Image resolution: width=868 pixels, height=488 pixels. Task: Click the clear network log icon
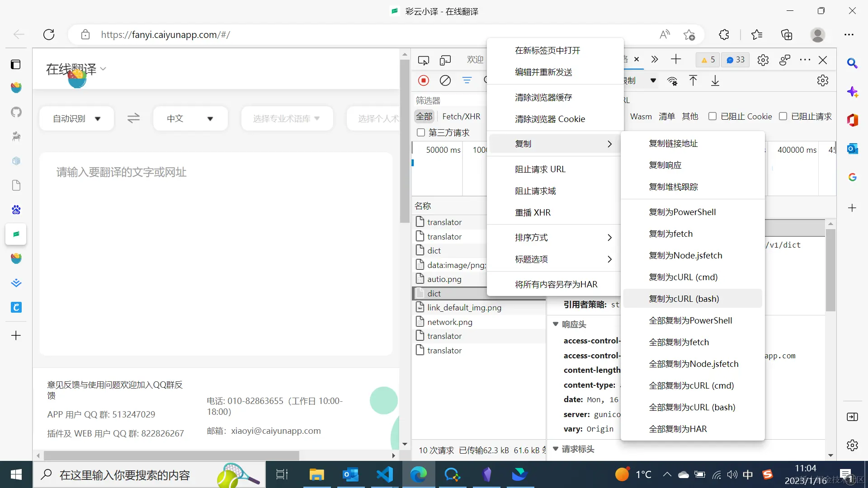point(445,80)
